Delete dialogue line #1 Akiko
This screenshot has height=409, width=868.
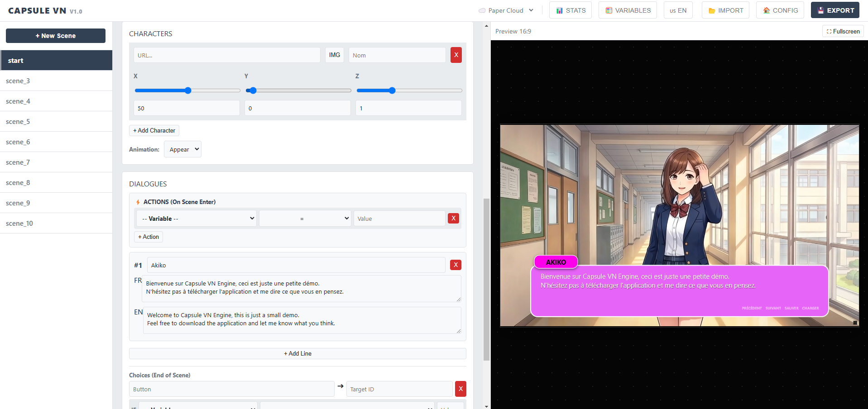pyautogui.click(x=456, y=265)
